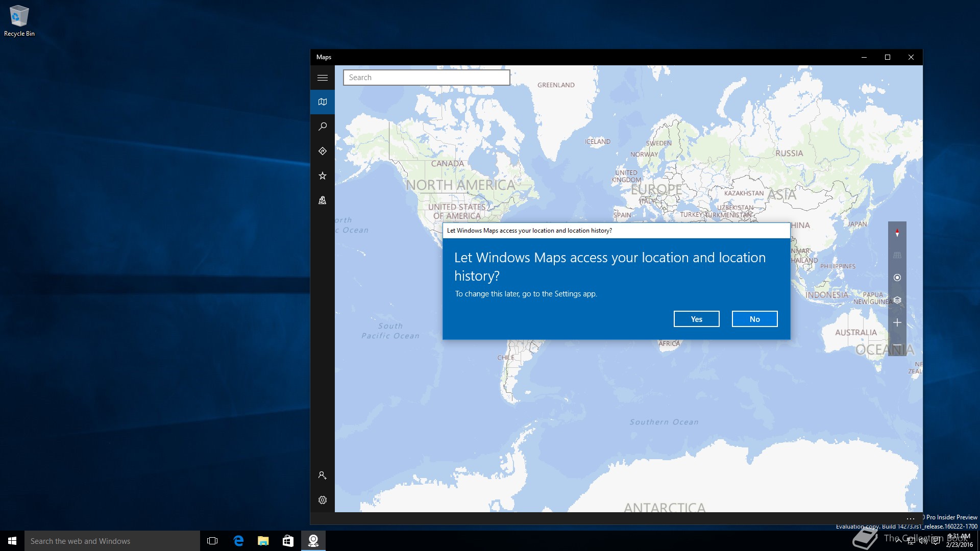The image size is (980, 551).
Task: Click the GREENLAND label on the map
Action: [556, 85]
